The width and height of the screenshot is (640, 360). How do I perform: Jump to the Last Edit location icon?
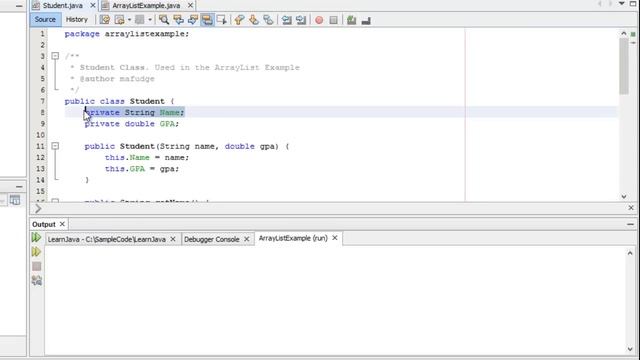[x=104, y=20]
